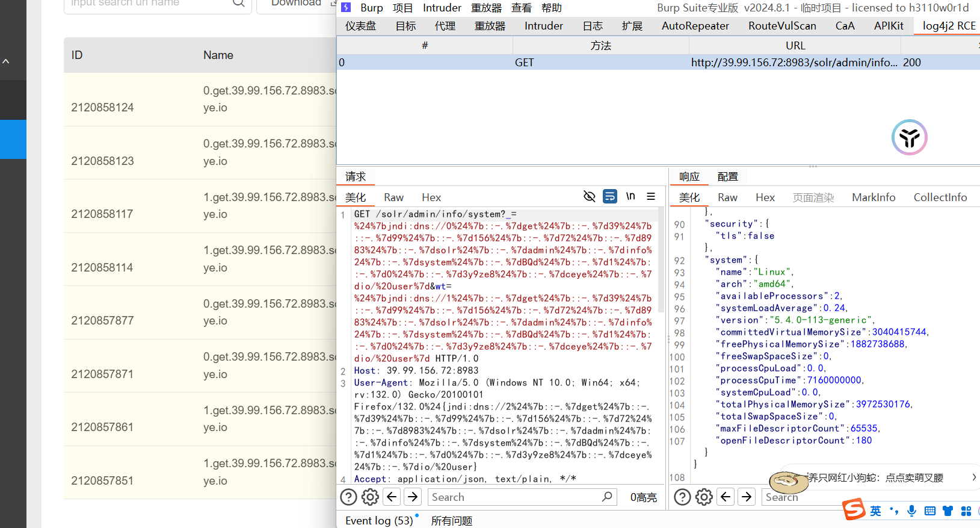Open Sogou soft keyboard icon
The height and width of the screenshot is (528, 980).
point(930,511)
